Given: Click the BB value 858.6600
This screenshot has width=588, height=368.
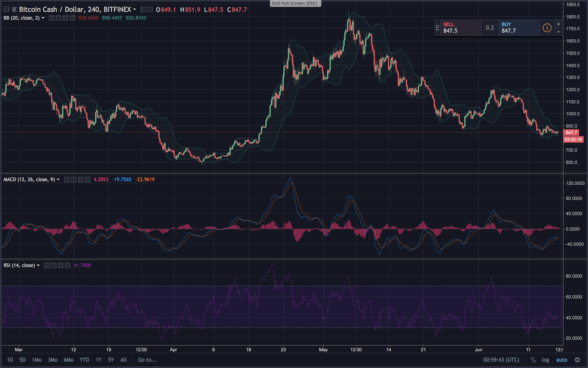Looking at the screenshot, I should coord(88,18).
